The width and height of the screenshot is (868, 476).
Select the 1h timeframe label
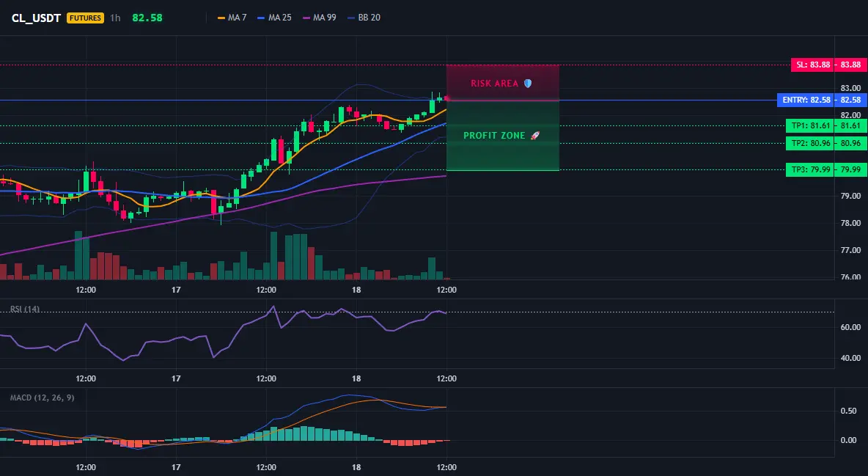115,18
